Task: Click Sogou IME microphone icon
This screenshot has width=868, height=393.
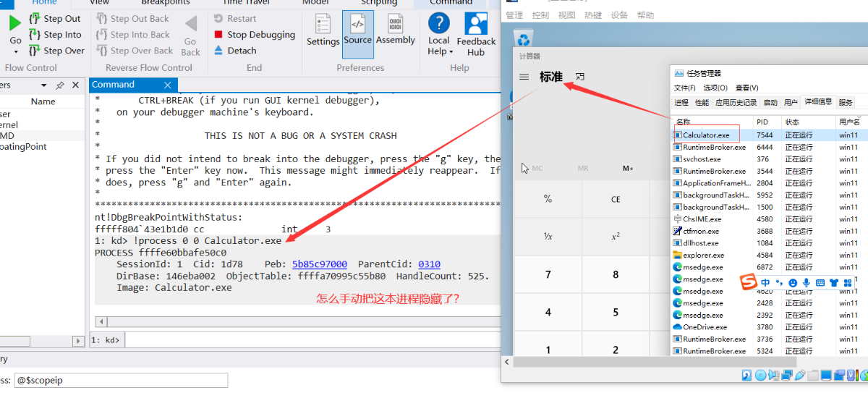Action: point(806,283)
